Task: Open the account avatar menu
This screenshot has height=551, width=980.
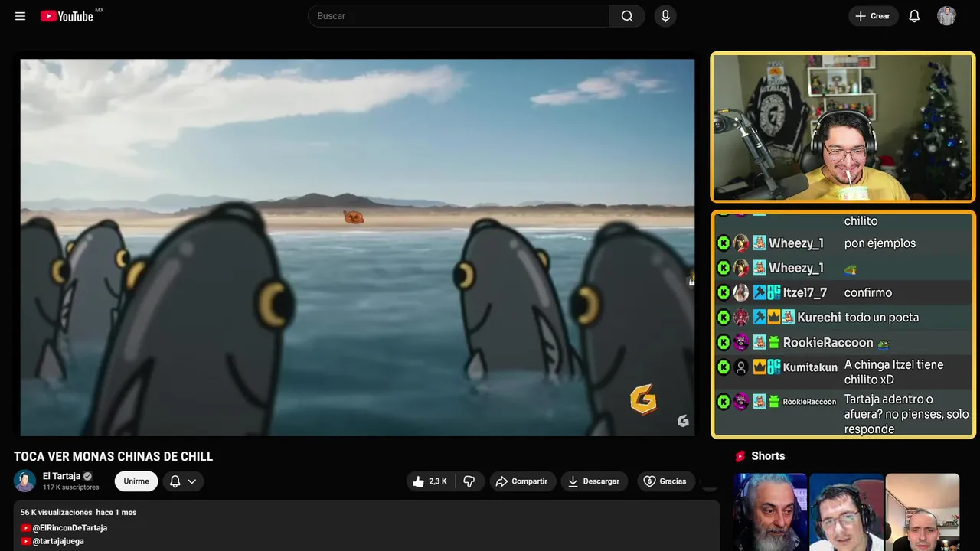Action: point(946,16)
